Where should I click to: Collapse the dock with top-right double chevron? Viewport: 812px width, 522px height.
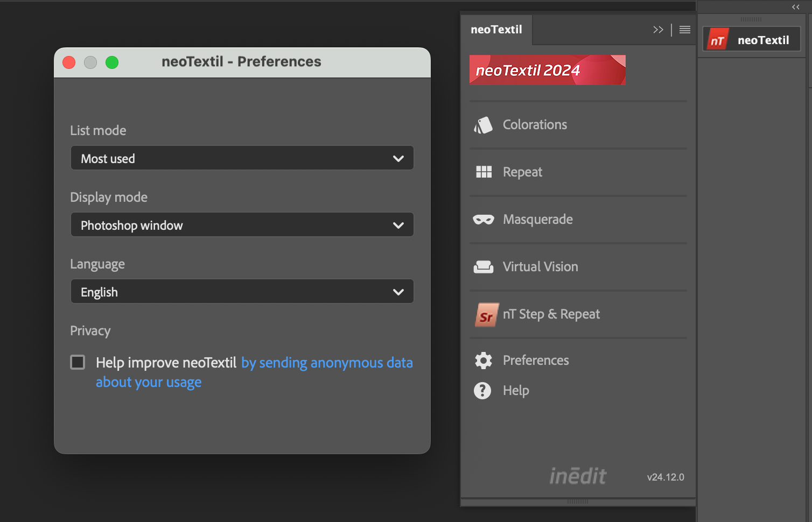pos(795,7)
